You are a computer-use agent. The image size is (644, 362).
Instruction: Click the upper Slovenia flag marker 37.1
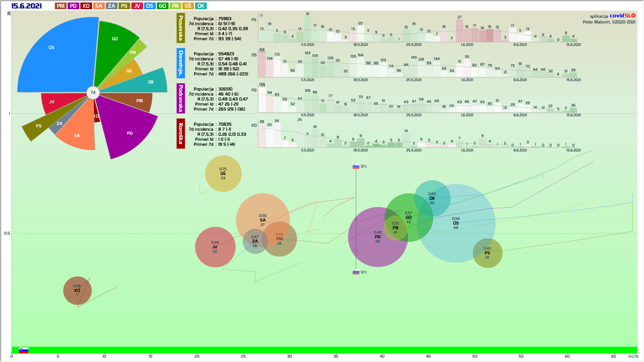coord(356,166)
